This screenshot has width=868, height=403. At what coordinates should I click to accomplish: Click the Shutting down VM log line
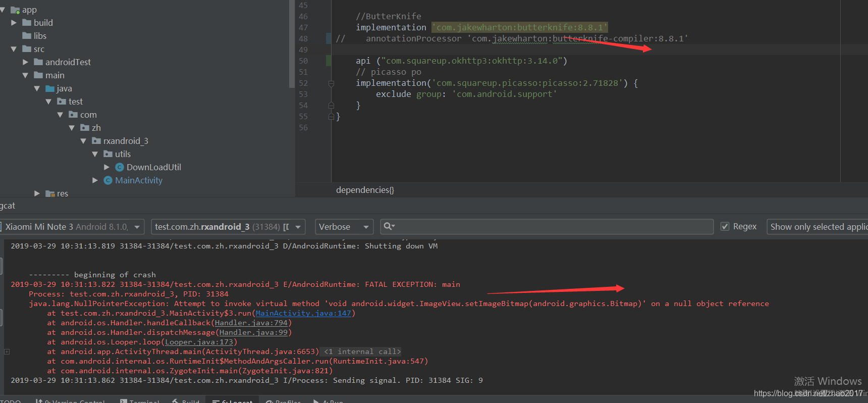click(x=224, y=246)
